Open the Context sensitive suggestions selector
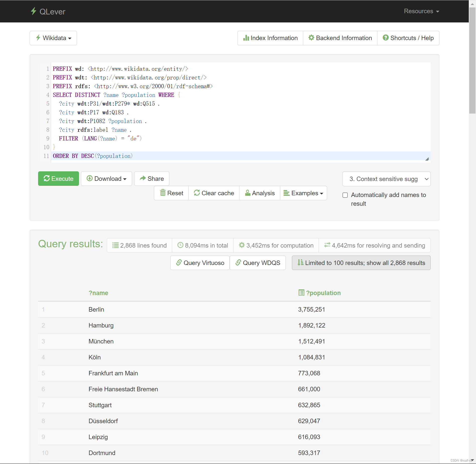Viewport: 476px width, 464px height. click(x=386, y=179)
